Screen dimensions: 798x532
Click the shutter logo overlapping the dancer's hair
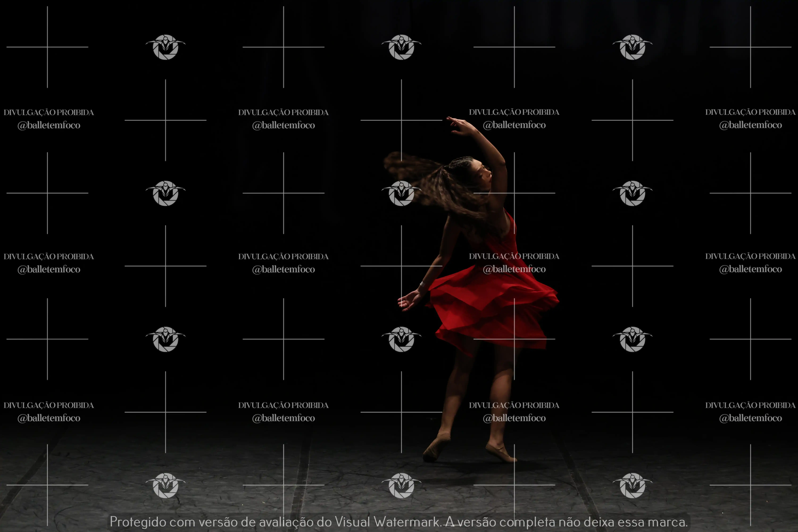coord(401,193)
